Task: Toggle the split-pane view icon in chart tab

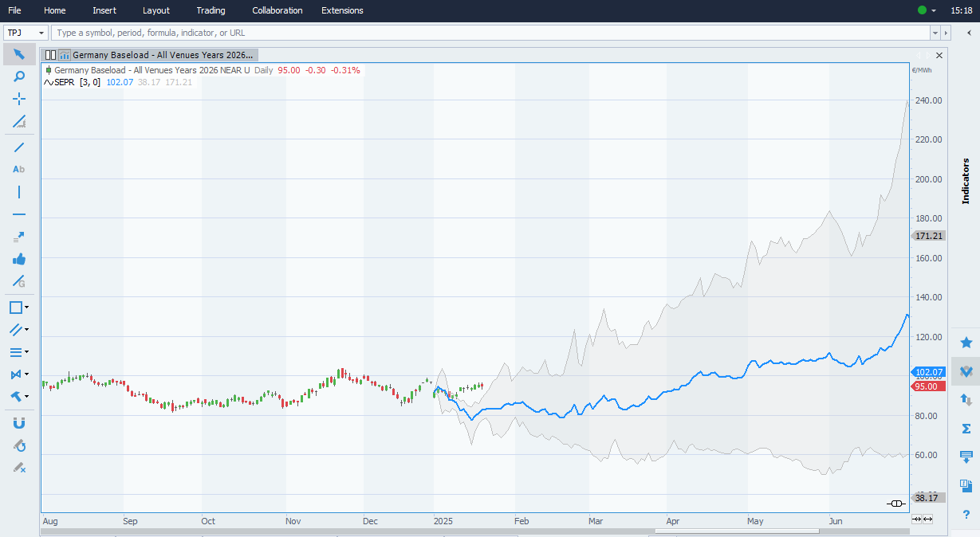Action: pyautogui.click(x=50, y=55)
